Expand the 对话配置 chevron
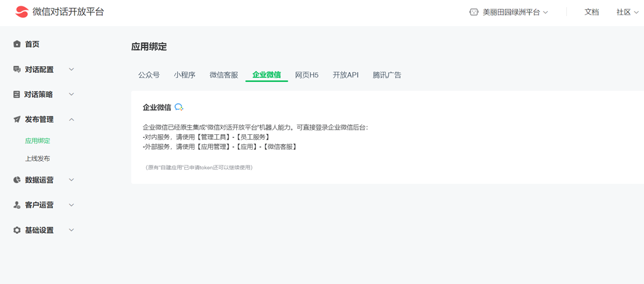This screenshot has width=644, height=284. 71,70
